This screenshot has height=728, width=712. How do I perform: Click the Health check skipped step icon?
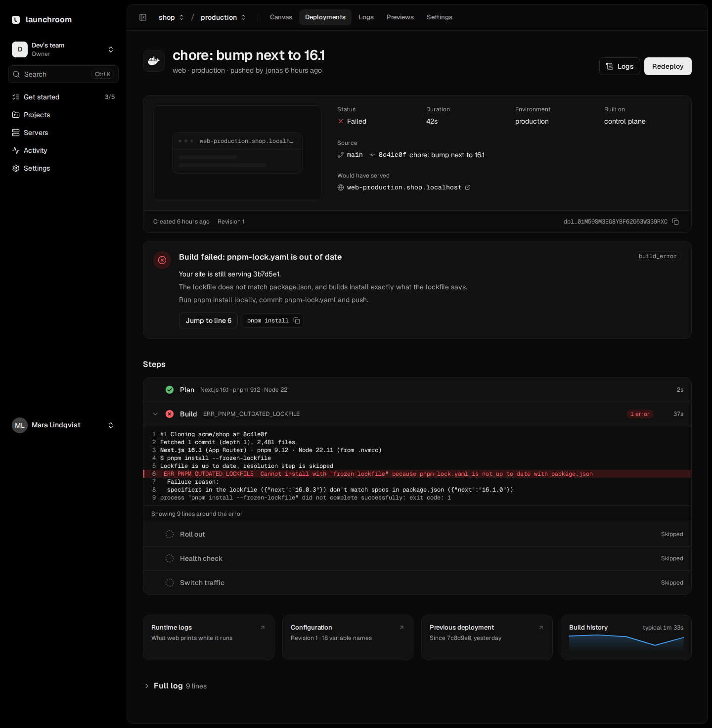click(x=170, y=558)
